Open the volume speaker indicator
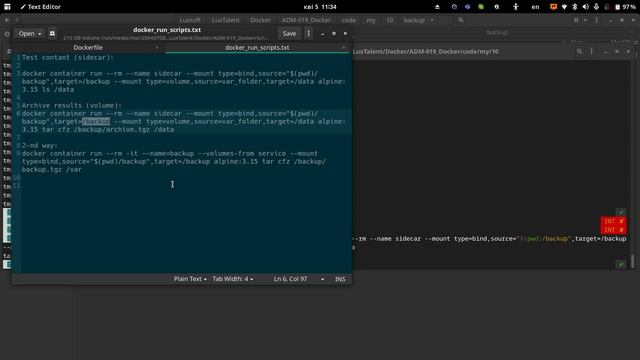The width and height of the screenshot is (640, 360). (x=586, y=7)
